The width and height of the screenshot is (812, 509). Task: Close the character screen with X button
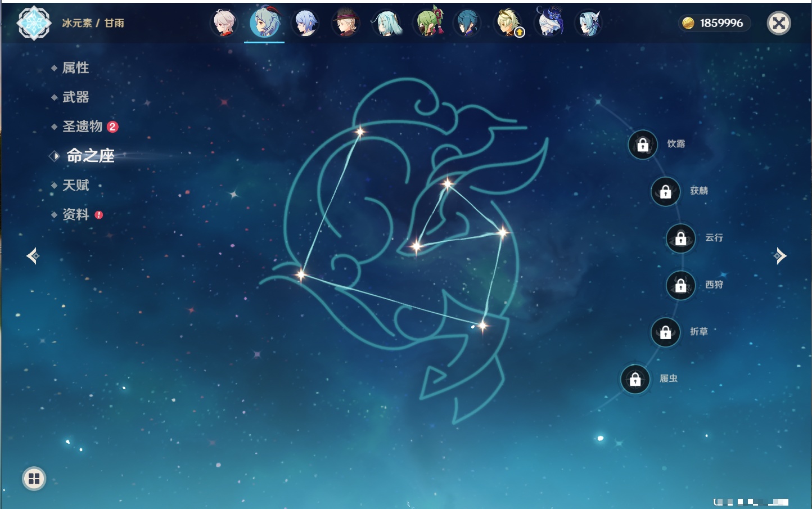point(779,23)
